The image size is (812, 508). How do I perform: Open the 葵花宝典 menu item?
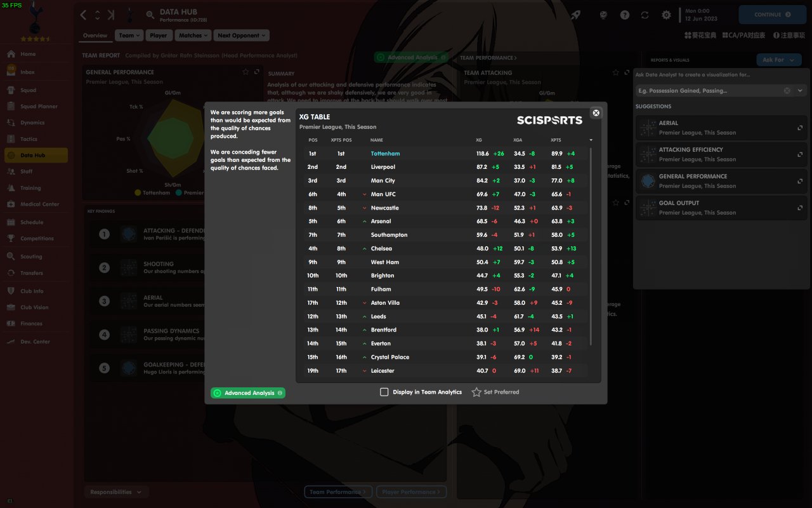(x=700, y=36)
